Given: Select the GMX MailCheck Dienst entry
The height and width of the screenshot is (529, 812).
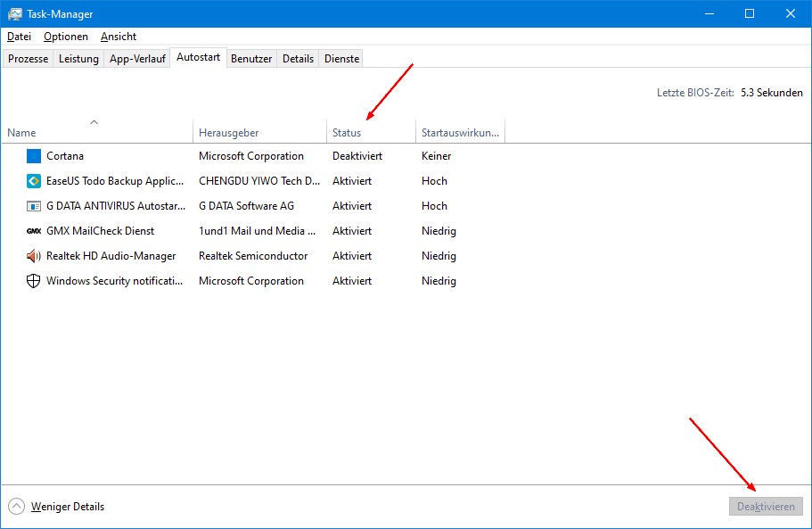Looking at the screenshot, I should coord(101,230).
